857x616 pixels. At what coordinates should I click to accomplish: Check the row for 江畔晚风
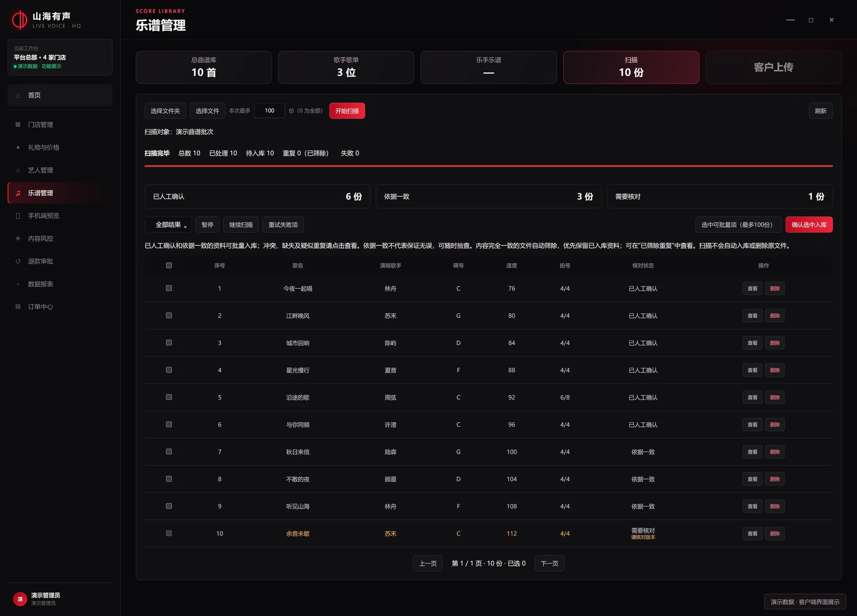(x=169, y=315)
